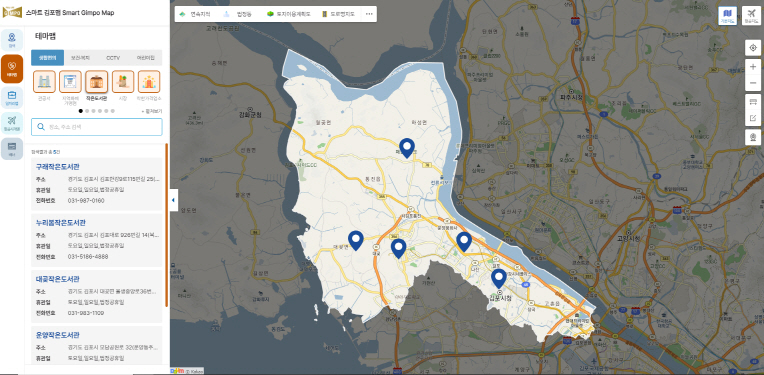Viewport: 764px width, 375px height.
Task: Go to first category page dot
Action: (80, 111)
